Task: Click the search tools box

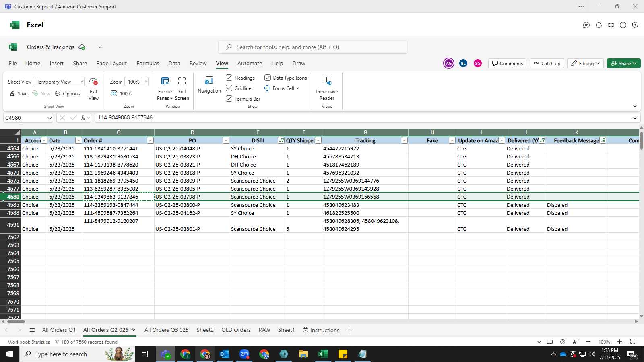Action: pyautogui.click(x=313, y=47)
